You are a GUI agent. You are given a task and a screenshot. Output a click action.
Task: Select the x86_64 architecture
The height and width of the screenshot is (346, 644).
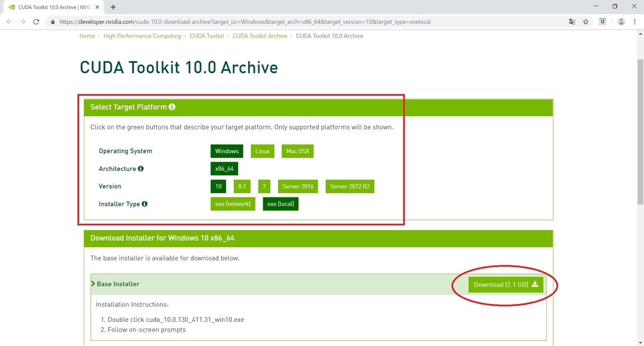coord(224,169)
